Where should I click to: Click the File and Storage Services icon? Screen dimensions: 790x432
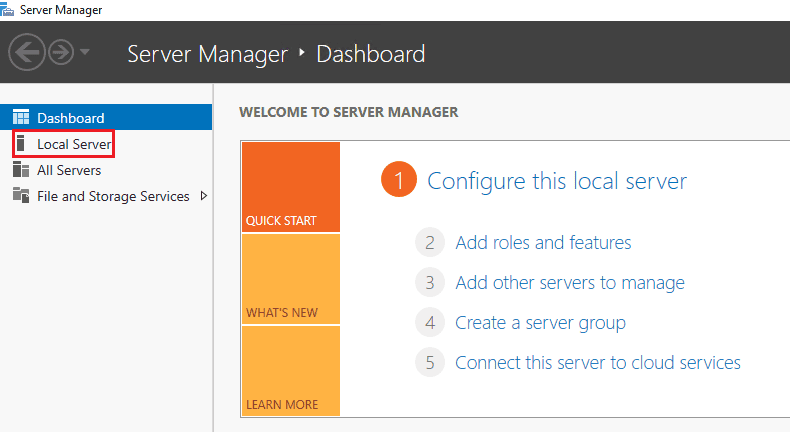point(21,196)
